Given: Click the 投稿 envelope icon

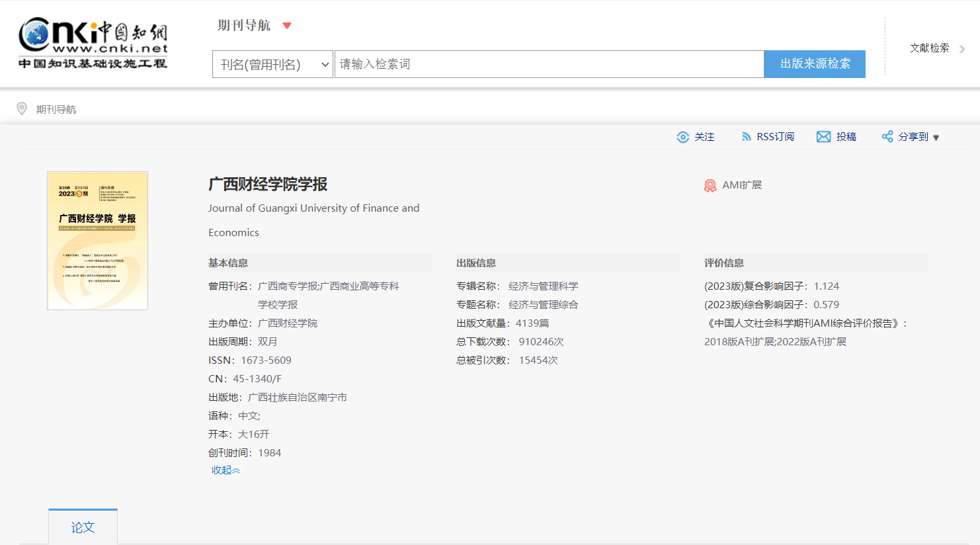Looking at the screenshot, I should coord(823,137).
